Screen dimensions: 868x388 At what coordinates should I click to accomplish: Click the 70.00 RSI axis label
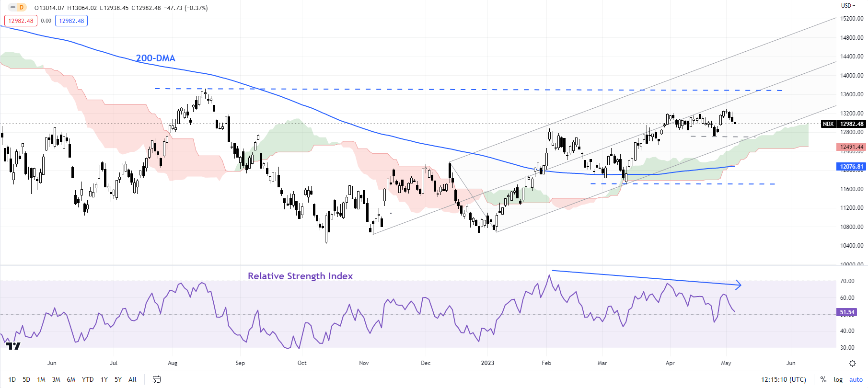(x=847, y=281)
